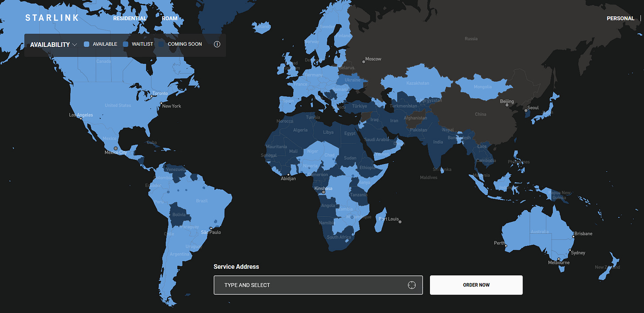Click the Namibia label on map

[x=327, y=223]
